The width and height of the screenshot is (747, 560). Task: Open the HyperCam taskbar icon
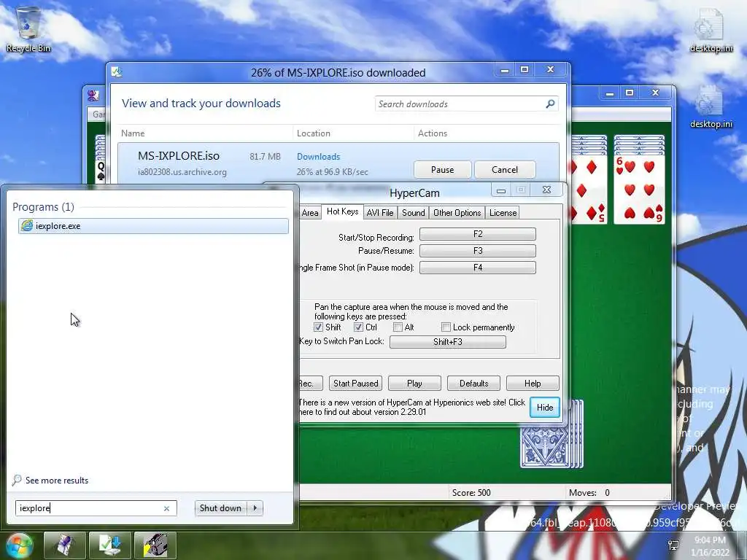[155, 545]
